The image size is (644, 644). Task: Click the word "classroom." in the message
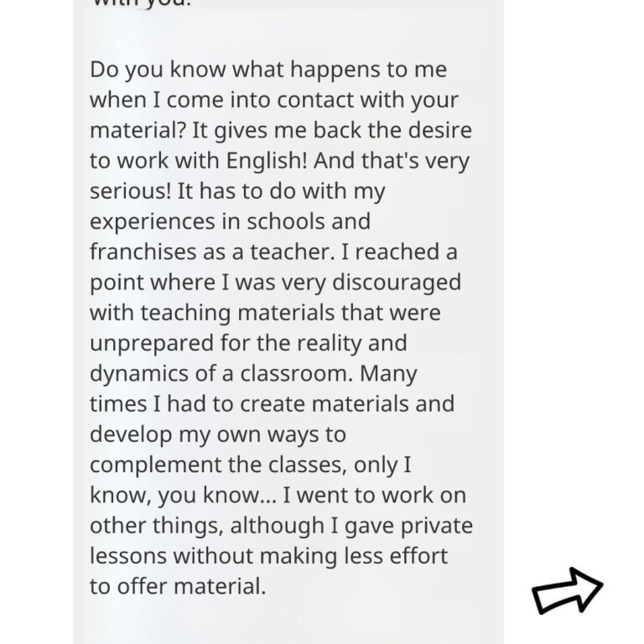pos(297,373)
